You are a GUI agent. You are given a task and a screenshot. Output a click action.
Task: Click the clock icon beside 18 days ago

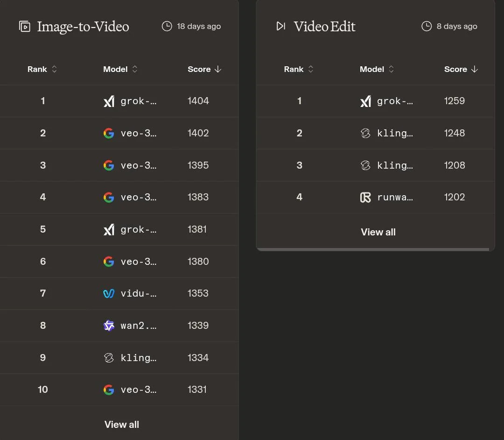pos(167,26)
